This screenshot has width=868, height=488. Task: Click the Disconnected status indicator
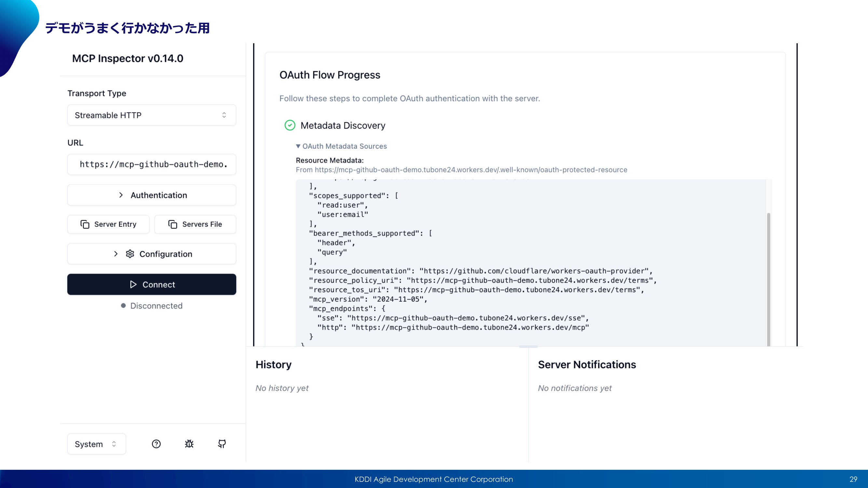coord(152,306)
